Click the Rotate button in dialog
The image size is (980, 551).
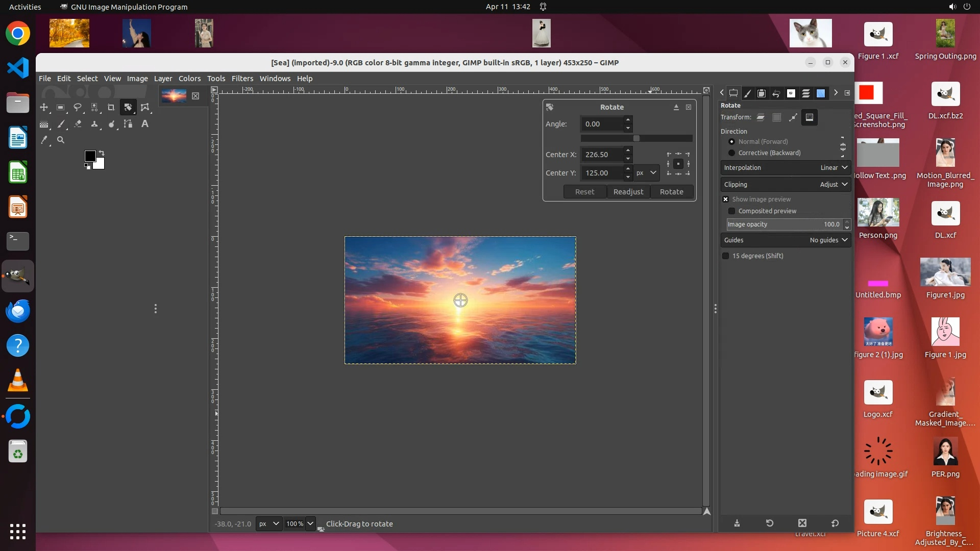click(671, 192)
